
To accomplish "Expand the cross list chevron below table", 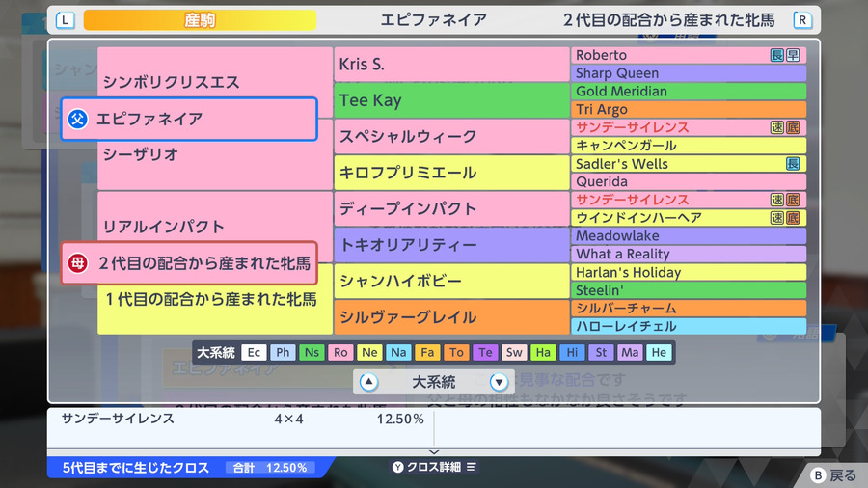I will [434, 452].
